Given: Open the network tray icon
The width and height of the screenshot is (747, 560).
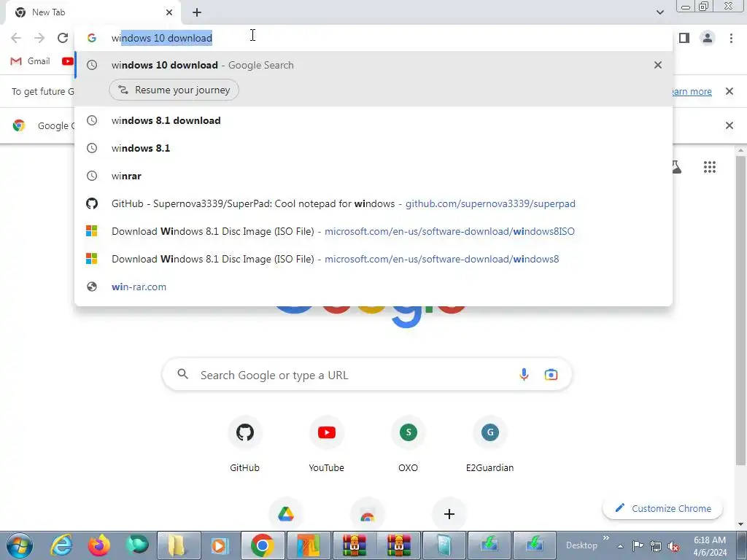Looking at the screenshot, I should [x=656, y=546].
